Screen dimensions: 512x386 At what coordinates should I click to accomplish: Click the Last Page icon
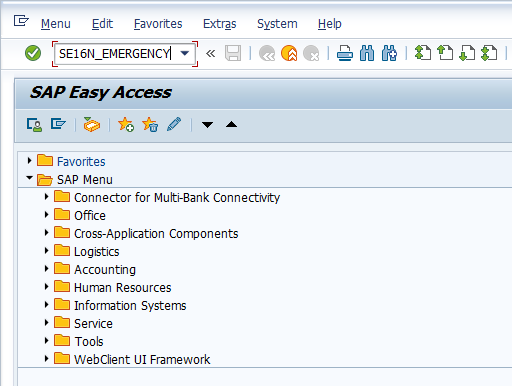[489, 53]
